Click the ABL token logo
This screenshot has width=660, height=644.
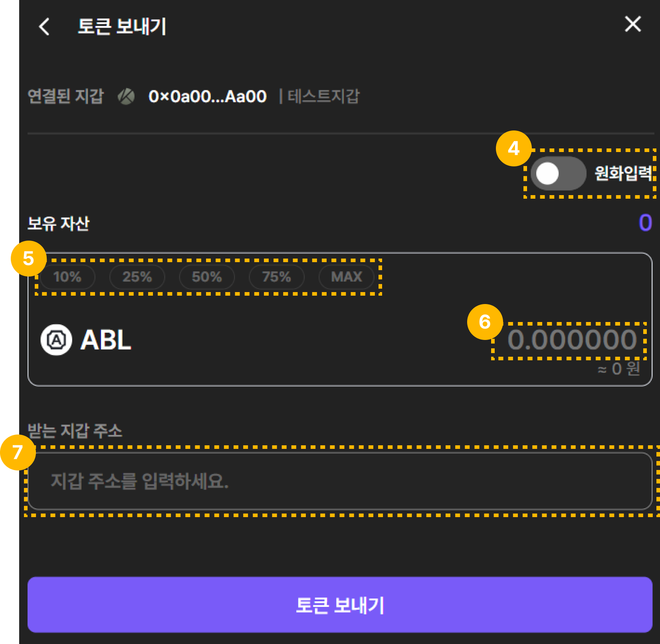(56, 340)
